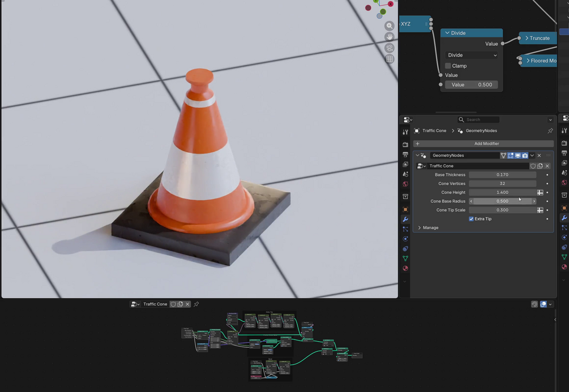569x392 pixels.
Task: Open the Scene properties tab
Action: coord(405,174)
